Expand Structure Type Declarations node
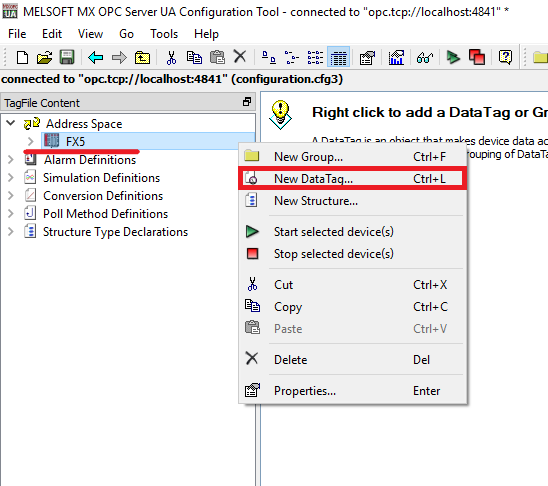This screenshot has width=548, height=486. [11, 232]
